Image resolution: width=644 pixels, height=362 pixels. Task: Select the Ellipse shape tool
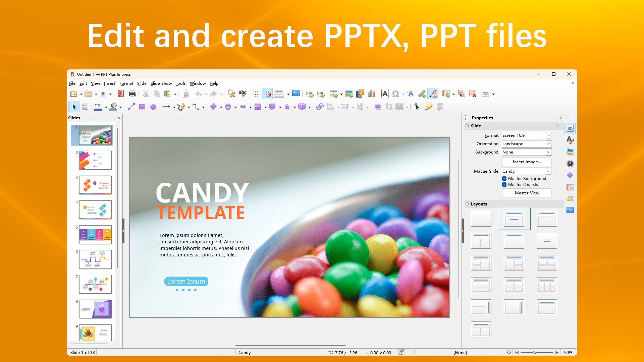tap(153, 107)
